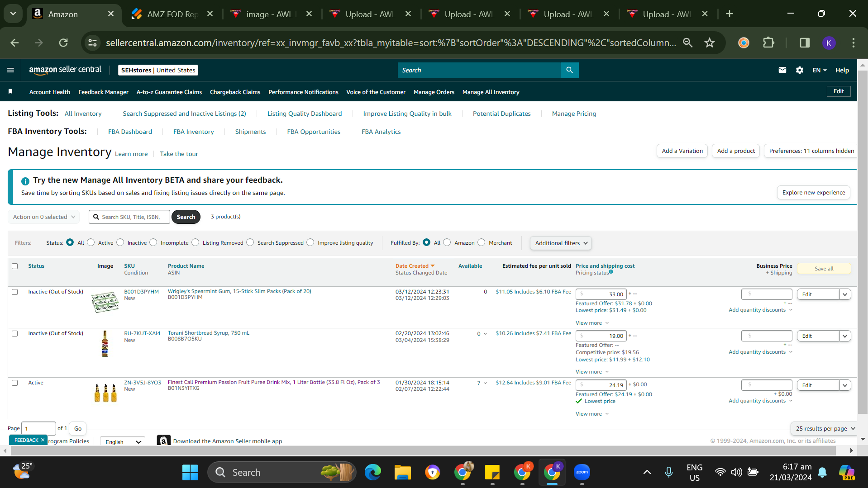The width and height of the screenshot is (868, 488).
Task: Check the Wrigley's Spearmint Gum row checkbox
Action: [x=15, y=292]
